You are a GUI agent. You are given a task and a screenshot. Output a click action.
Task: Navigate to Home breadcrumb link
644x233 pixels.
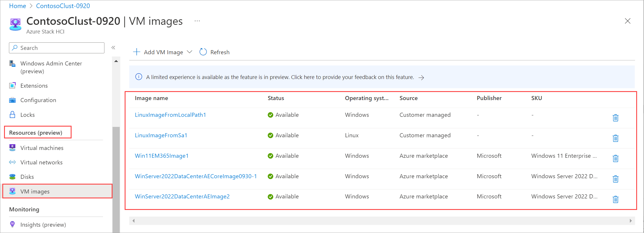[x=18, y=6]
